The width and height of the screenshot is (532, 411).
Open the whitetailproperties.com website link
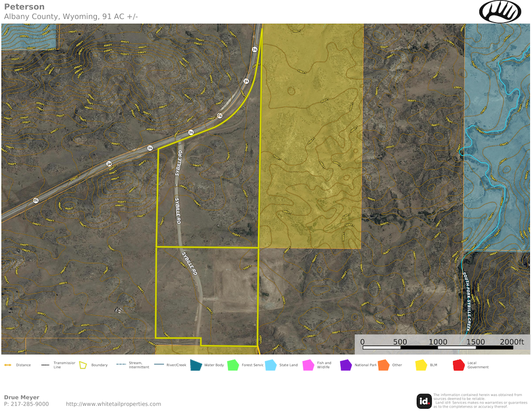click(x=113, y=404)
